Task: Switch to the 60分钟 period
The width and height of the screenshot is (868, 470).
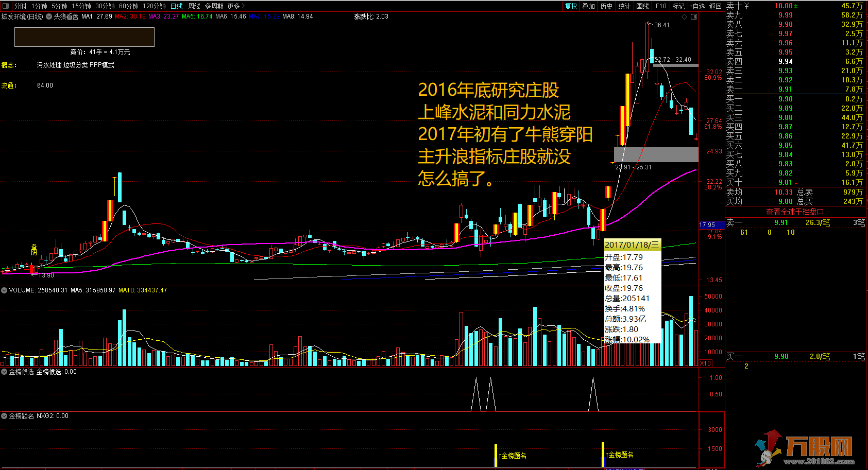Action: [x=128, y=6]
